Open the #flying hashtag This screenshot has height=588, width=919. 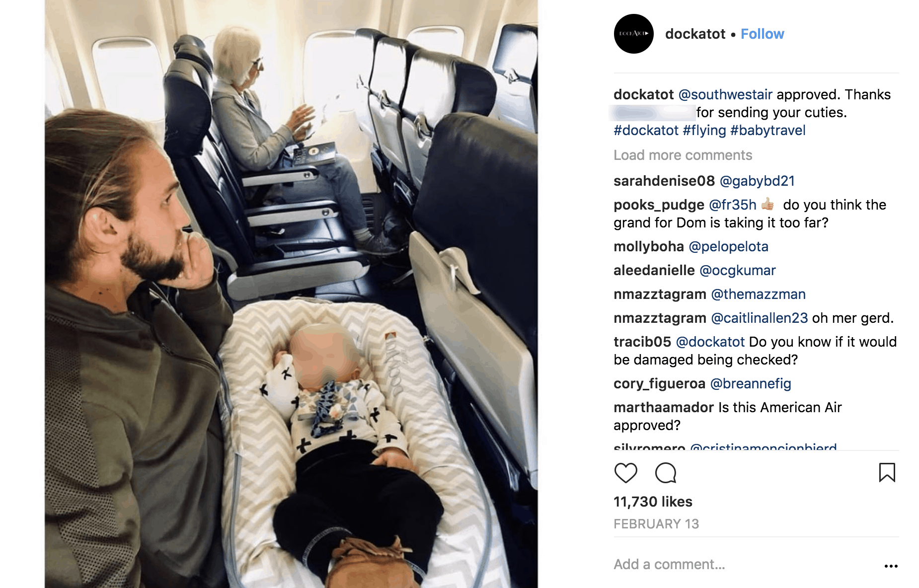(x=704, y=130)
